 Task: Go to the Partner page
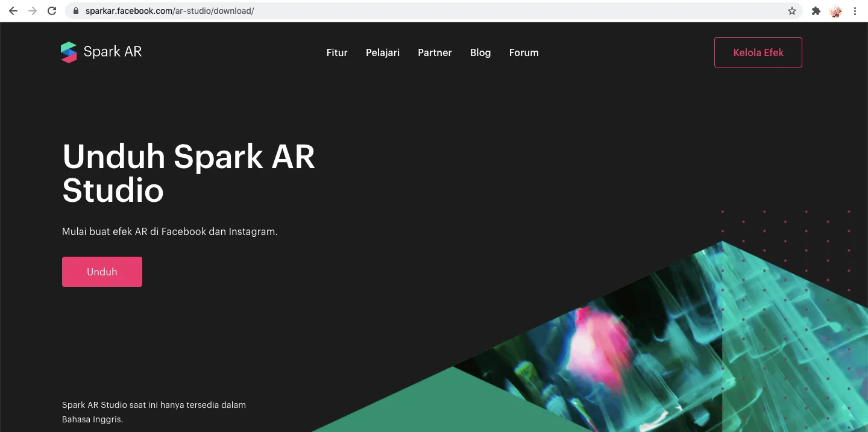pos(435,52)
